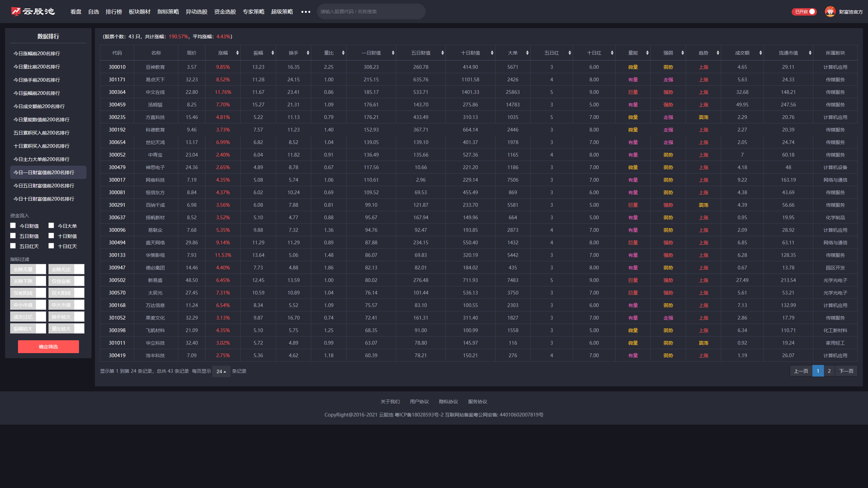The width and height of the screenshot is (868, 488).
Task: Sort by 量能 column arrows
Action: click(x=647, y=53)
